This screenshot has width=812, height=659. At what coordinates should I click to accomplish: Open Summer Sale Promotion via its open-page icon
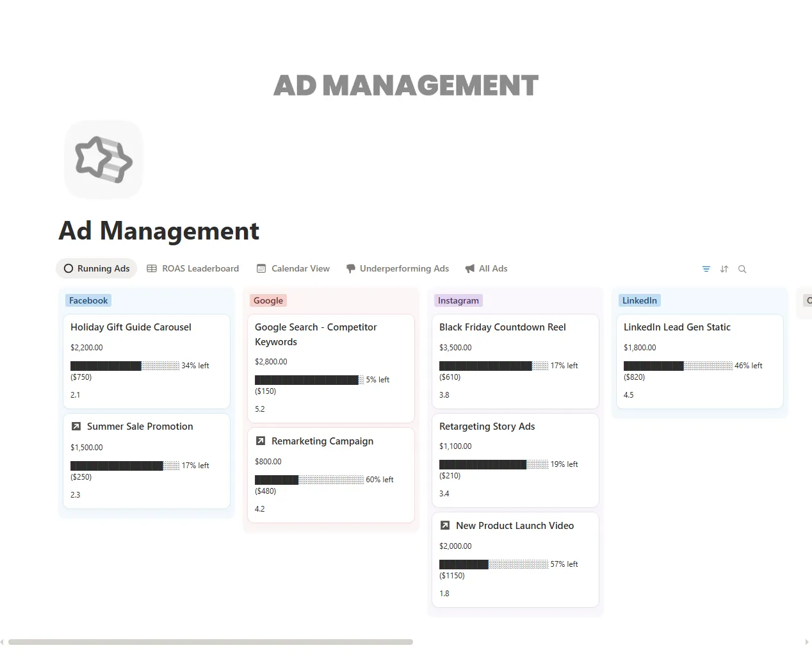click(76, 426)
